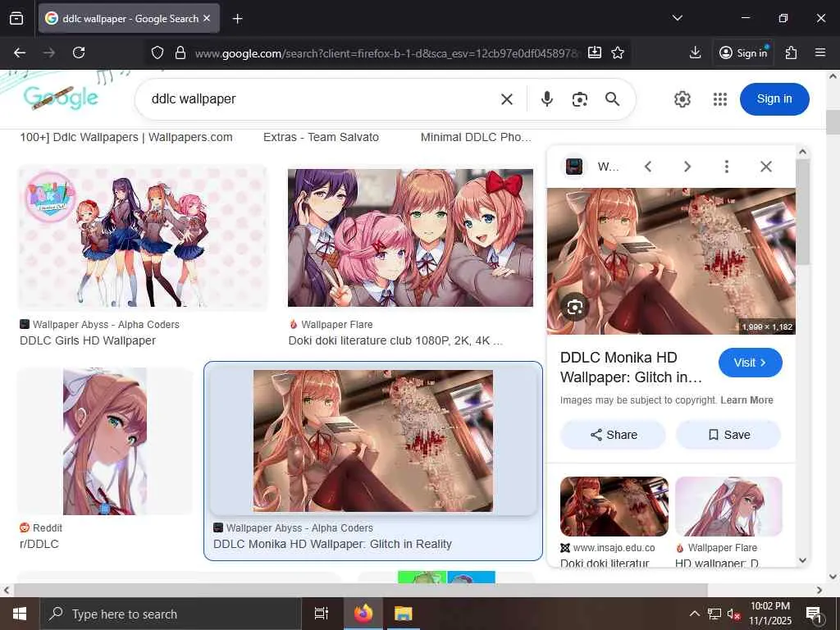Open Task View on taskbar
Image resolution: width=840 pixels, height=630 pixels.
coord(322,614)
